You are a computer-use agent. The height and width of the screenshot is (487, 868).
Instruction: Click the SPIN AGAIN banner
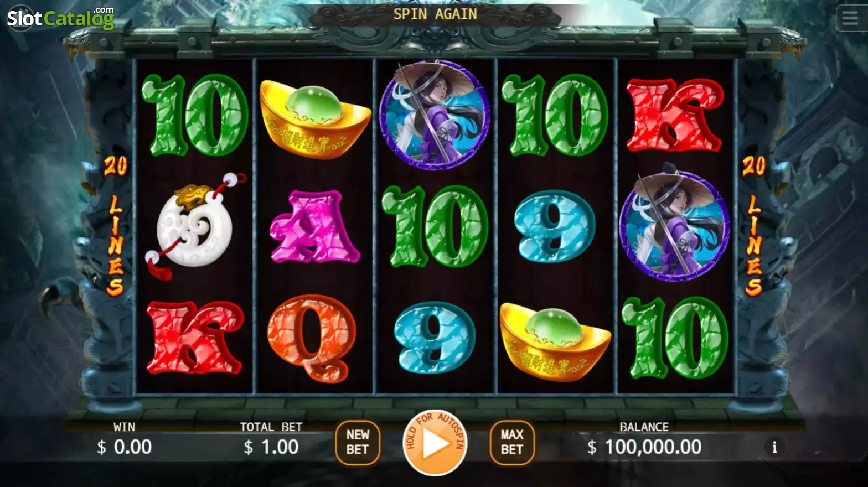point(435,14)
